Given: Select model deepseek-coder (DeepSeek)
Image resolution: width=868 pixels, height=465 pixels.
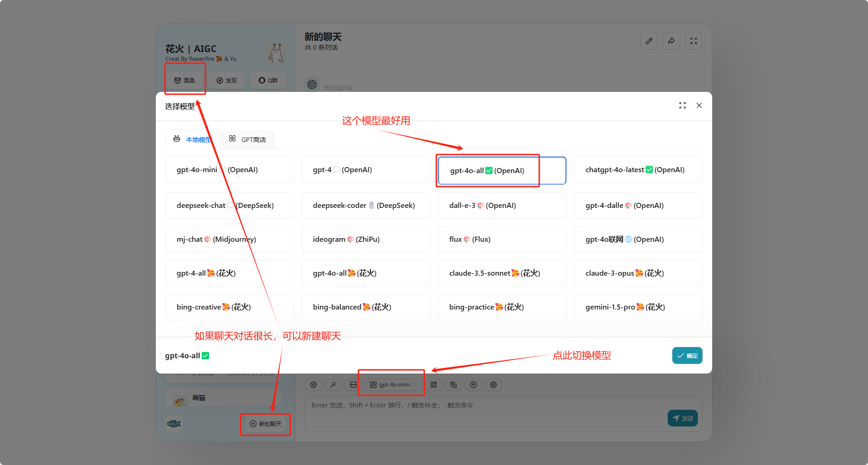Looking at the screenshot, I should tap(366, 205).
